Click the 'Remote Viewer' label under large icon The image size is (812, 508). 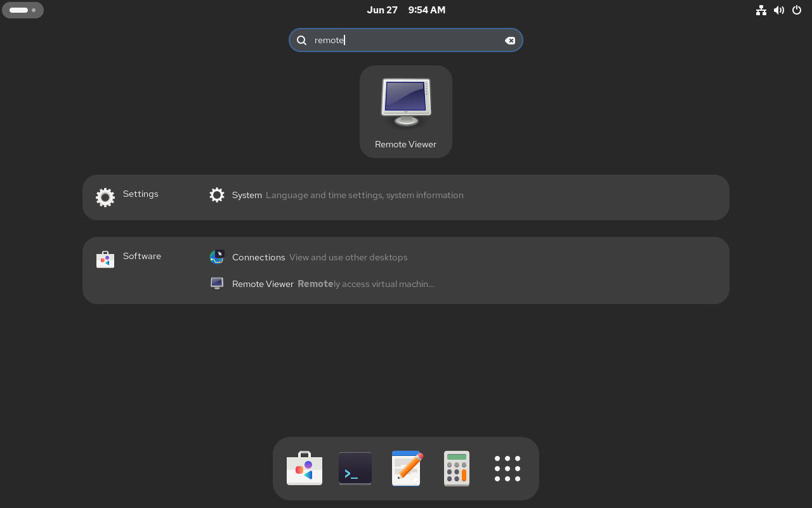406,144
